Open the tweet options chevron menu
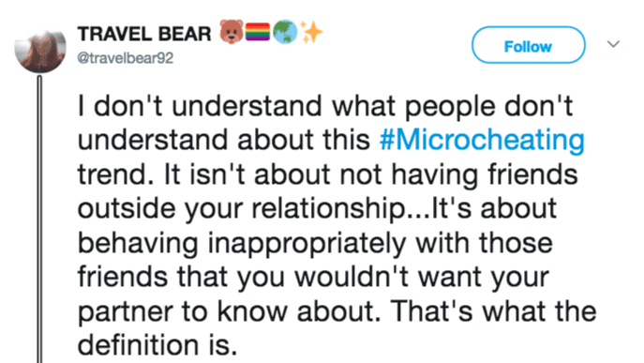This screenshot has width=644, height=363. pos(613,44)
